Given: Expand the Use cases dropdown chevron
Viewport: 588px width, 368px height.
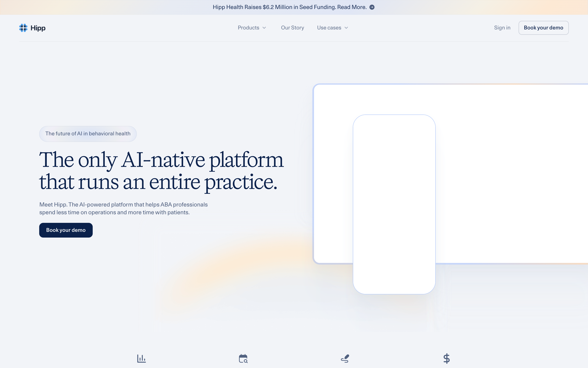Looking at the screenshot, I should click(346, 28).
